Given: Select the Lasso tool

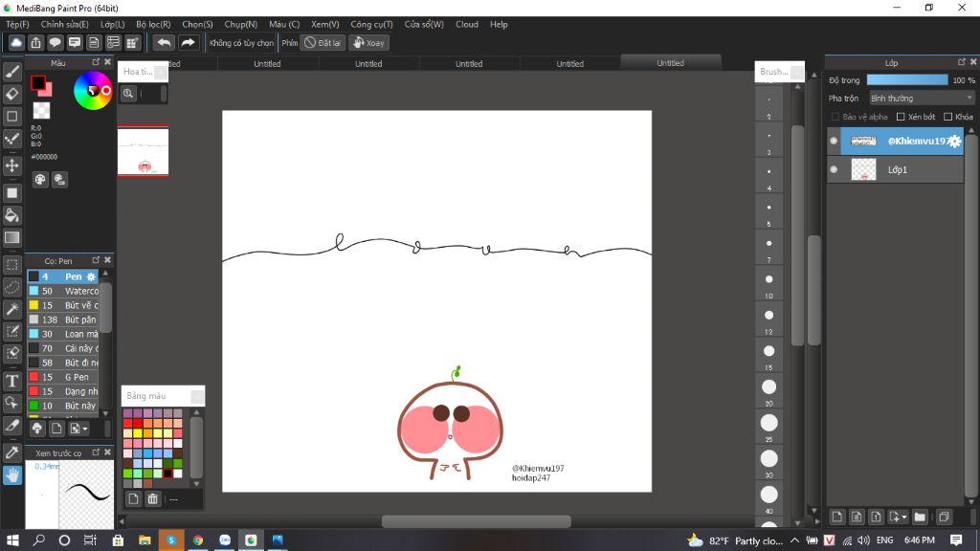Looking at the screenshot, I should [11, 287].
